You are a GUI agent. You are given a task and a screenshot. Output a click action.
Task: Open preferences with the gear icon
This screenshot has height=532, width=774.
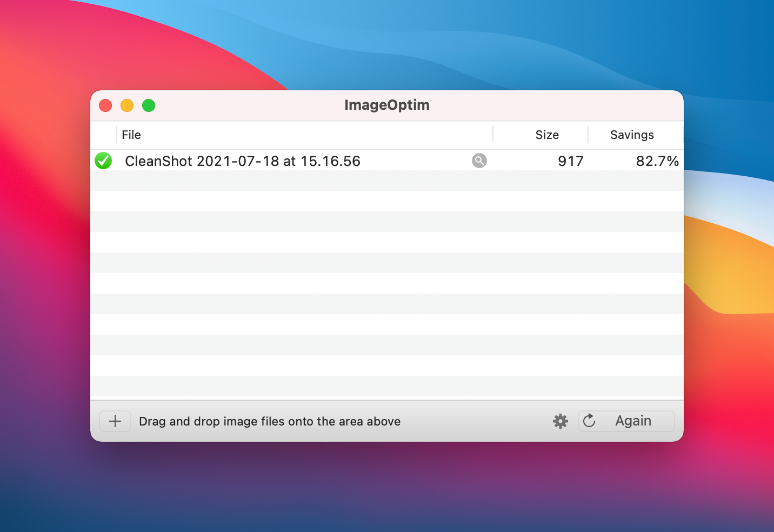tap(561, 421)
